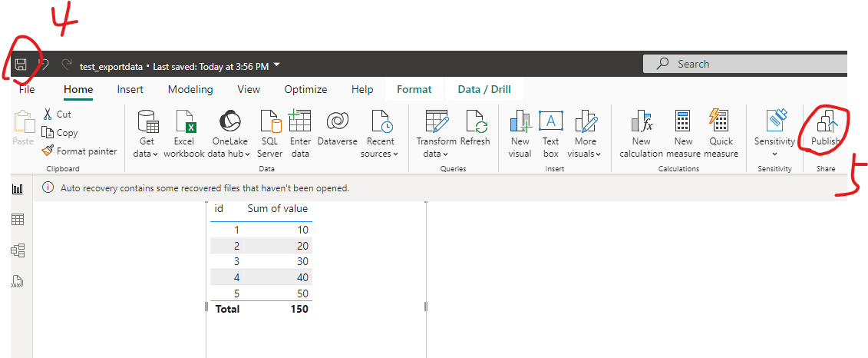Image resolution: width=868 pixels, height=358 pixels.
Task: Insert a New visual
Action: (x=520, y=134)
